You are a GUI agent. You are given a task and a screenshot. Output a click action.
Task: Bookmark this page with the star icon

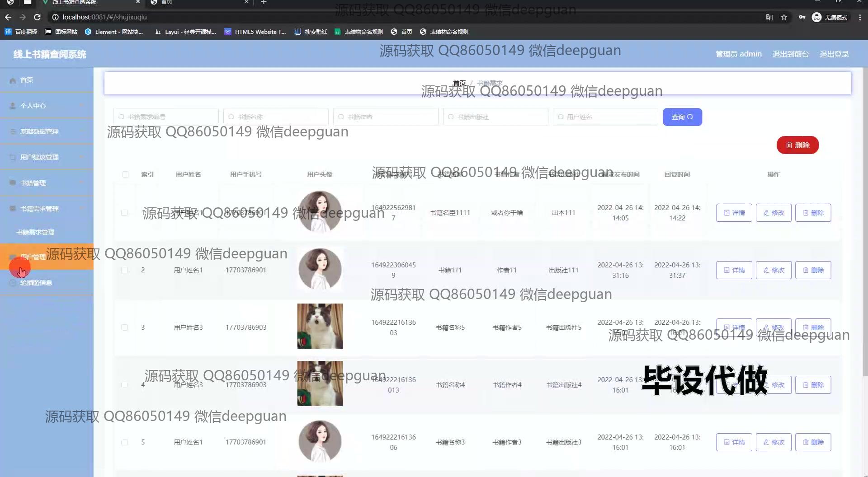pos(784,17)
